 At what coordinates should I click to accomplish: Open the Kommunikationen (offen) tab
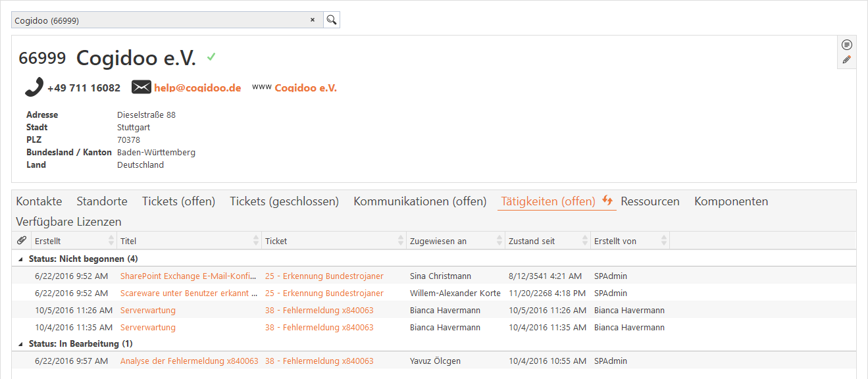pyautogui.click(x=420, y=201)
